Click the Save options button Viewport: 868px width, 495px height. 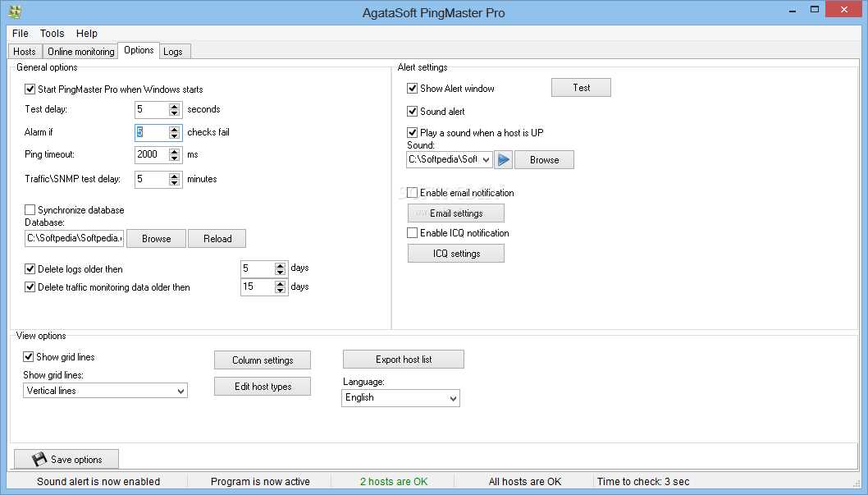pos(66,459)
